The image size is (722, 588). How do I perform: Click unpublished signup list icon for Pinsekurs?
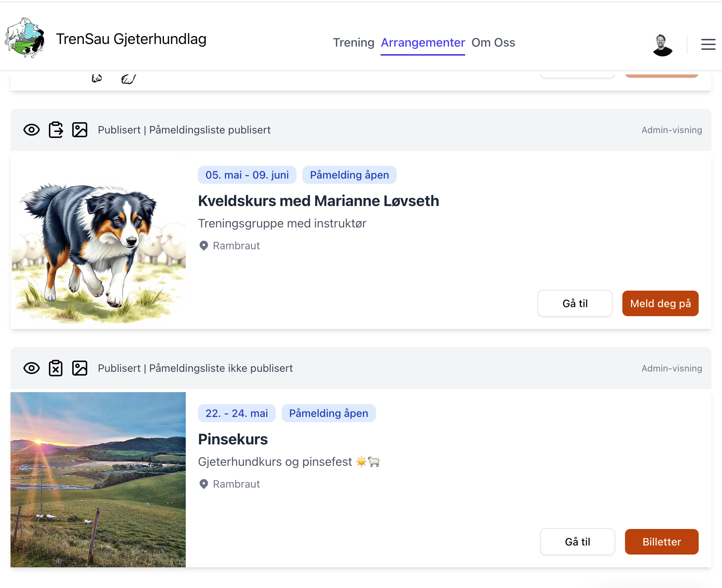tap(56, 368)
